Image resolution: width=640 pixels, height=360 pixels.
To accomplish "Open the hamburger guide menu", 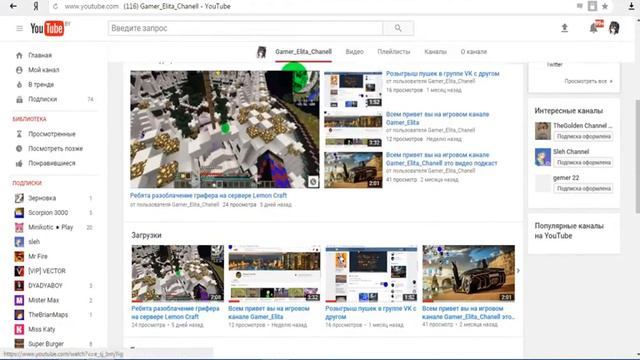I will coord(19,28).
